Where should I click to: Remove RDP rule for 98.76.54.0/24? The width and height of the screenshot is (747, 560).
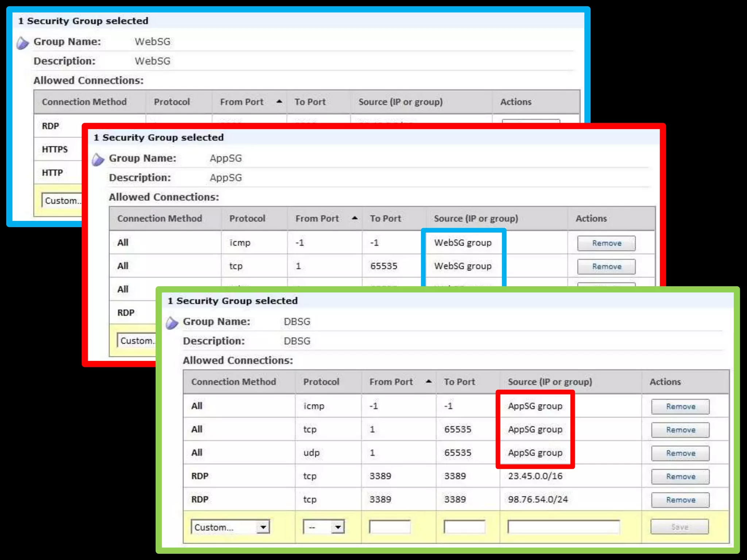tap(680, 500)
